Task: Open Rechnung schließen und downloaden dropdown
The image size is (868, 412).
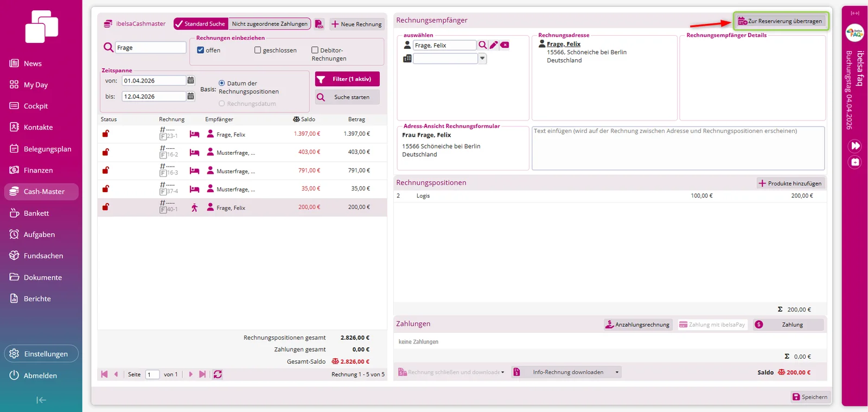Action: pyautogui.click(x=502, y=372)
